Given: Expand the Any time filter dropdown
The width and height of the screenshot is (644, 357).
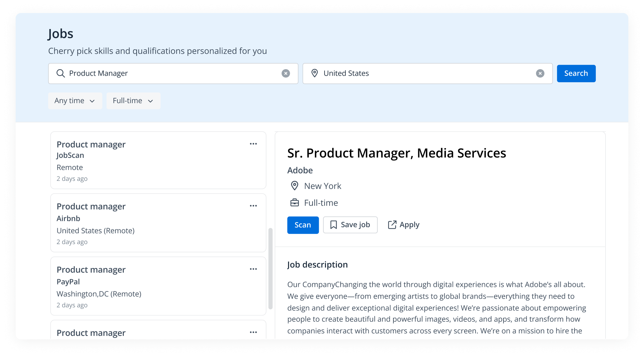Looking at the screenshot, I should pos(75,101).
